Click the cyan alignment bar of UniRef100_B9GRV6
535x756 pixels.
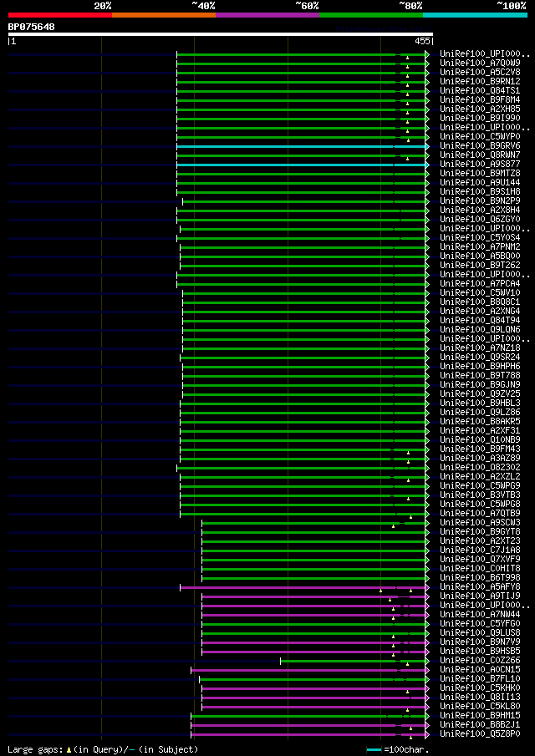click(x=301, y=146)
